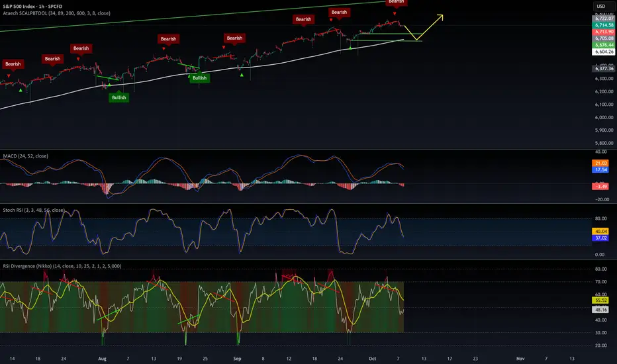617x364 pixels.
Task: Select the RSI Divergence (Nikko) legend
Action: pos(62,266)
